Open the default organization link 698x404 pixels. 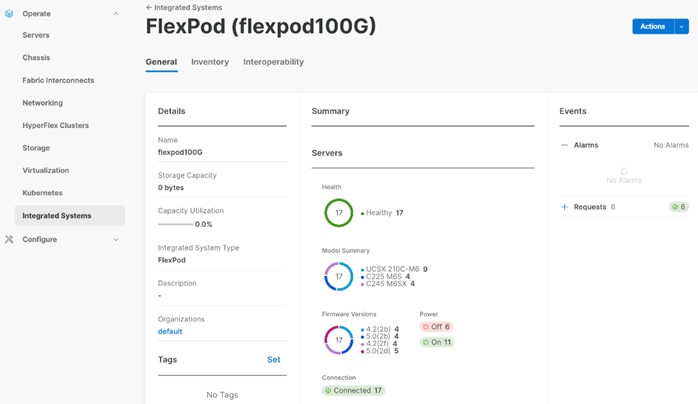pyautogui.click(x=170, y=331)
